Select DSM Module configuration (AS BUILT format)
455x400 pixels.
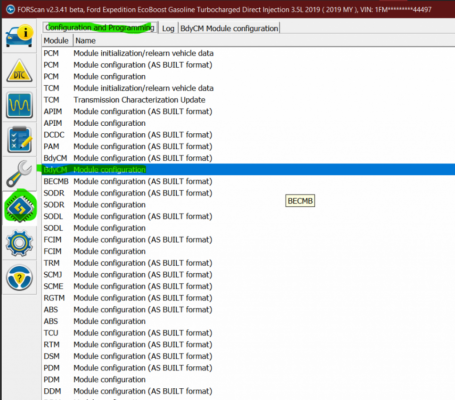[248, 357]
